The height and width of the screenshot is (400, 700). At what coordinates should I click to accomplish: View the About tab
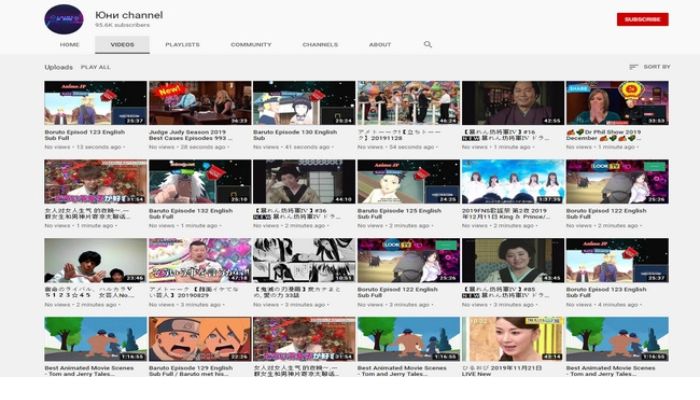[x=380, y=45]
